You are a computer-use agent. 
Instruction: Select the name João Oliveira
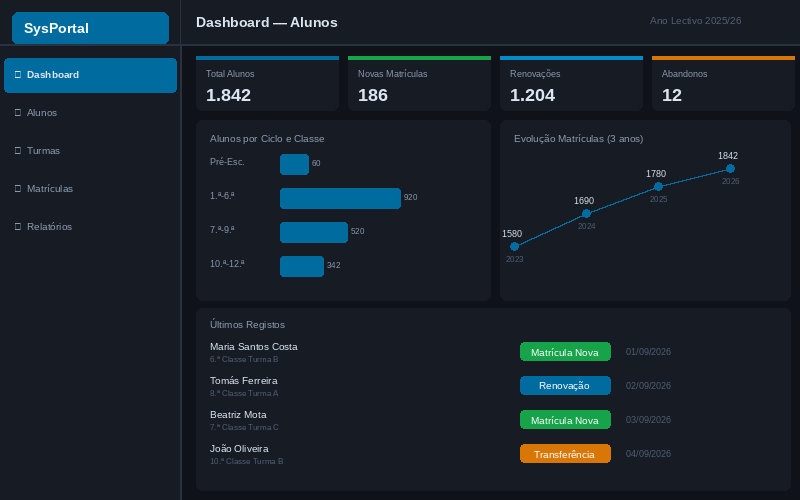point(239,449)
